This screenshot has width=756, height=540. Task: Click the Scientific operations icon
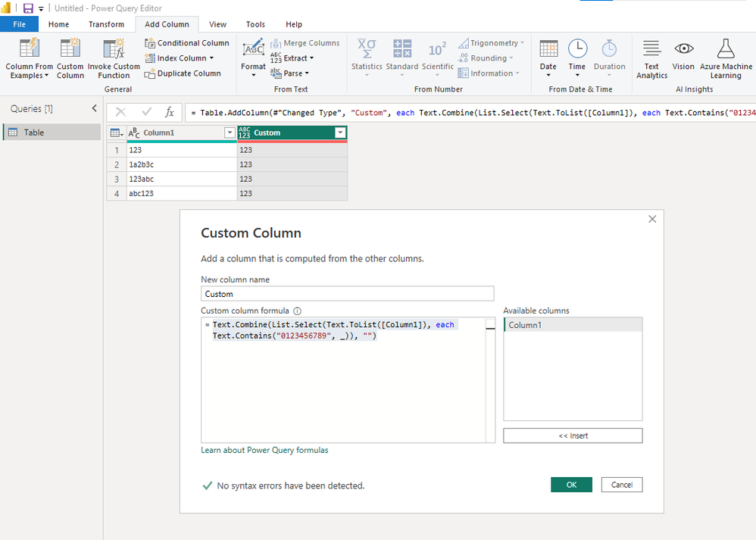coord(437,48)
